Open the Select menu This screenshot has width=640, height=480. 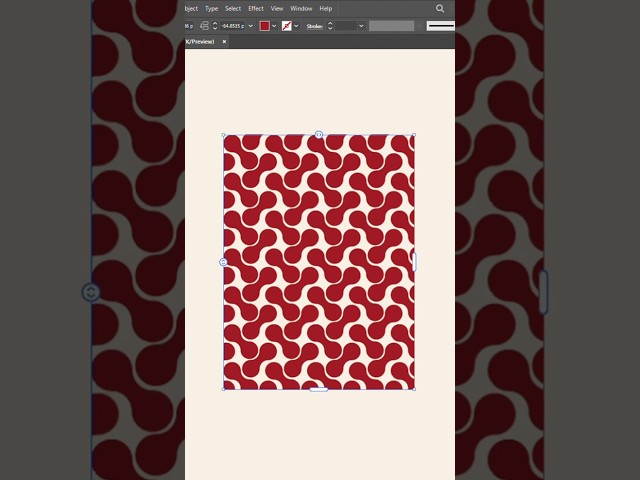[x=233, y=9]
